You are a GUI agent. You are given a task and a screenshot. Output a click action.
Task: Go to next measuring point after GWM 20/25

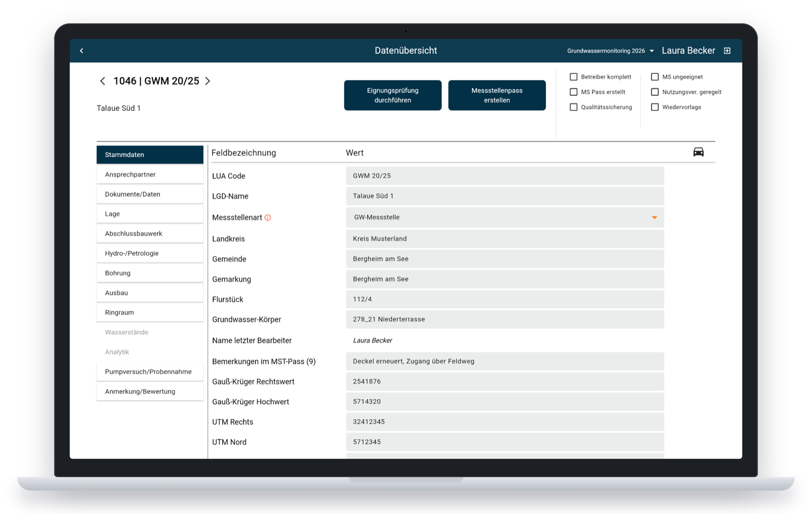pos(208,81)
